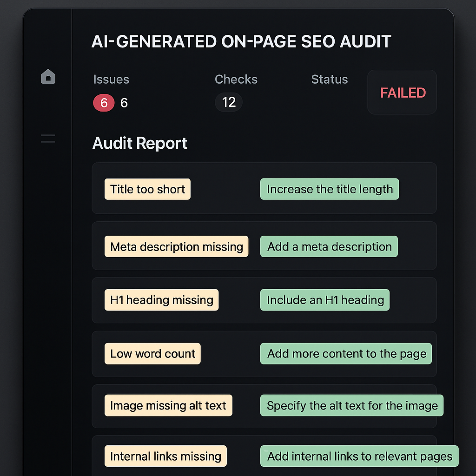Select 'H1 heading missing' issue tag

[x=161, y=300]
